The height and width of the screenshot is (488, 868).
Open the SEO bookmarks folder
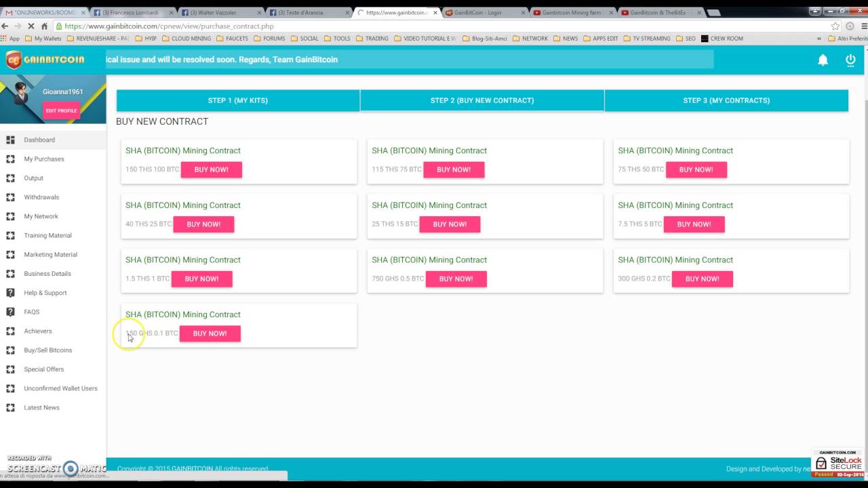(x=686, y=39)
